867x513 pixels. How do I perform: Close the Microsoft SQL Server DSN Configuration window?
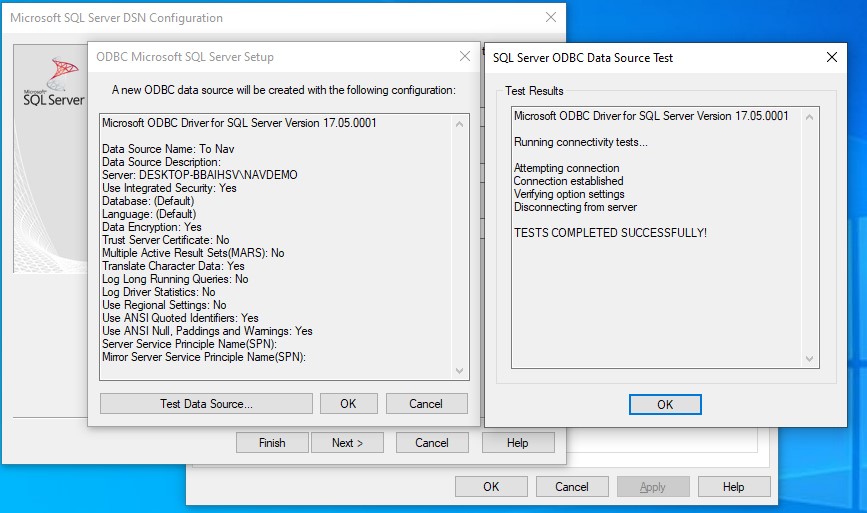551,18
